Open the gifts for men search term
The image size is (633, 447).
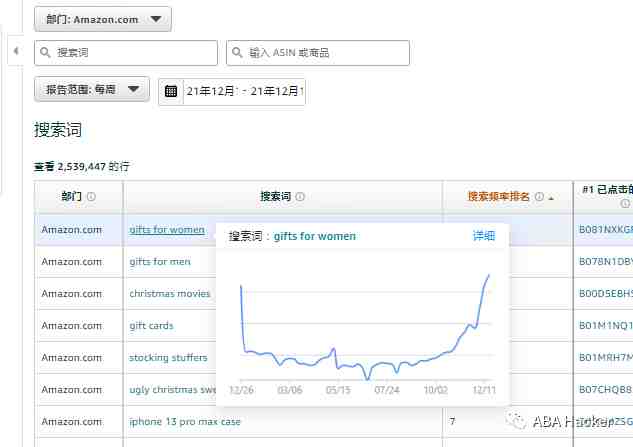pyautogui.click(x=159, y=262)
